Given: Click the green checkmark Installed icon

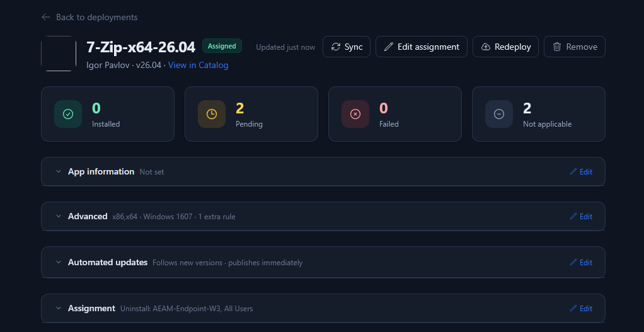Looking at the screenshot, I should [x=68, y=114].
